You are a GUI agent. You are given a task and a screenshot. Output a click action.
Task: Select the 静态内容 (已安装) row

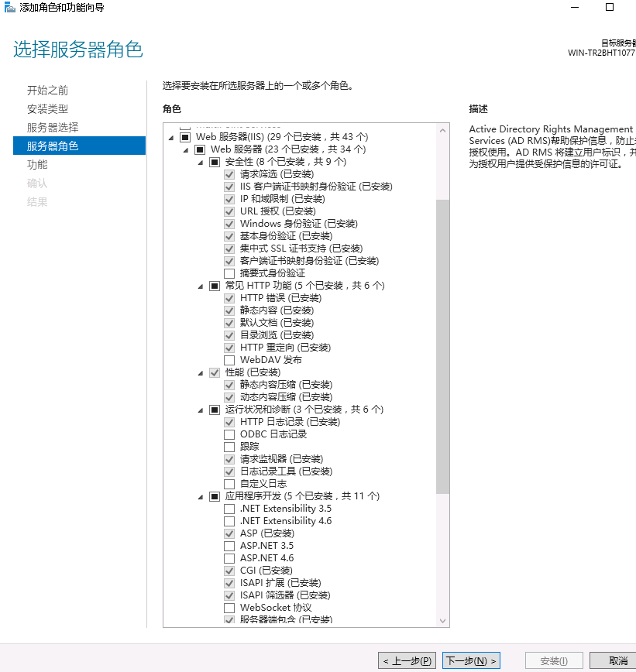click(277, 310)
